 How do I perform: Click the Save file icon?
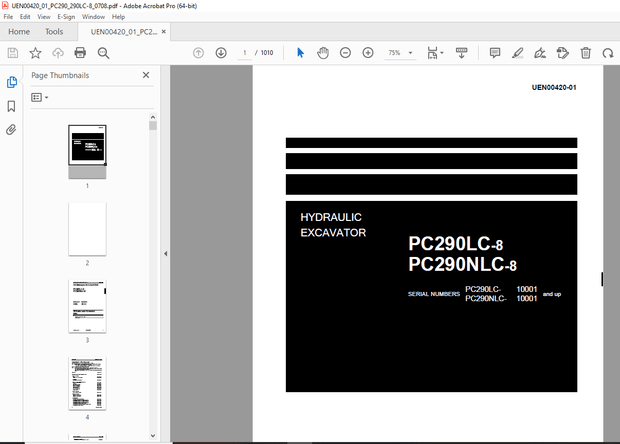click(13, 53)
